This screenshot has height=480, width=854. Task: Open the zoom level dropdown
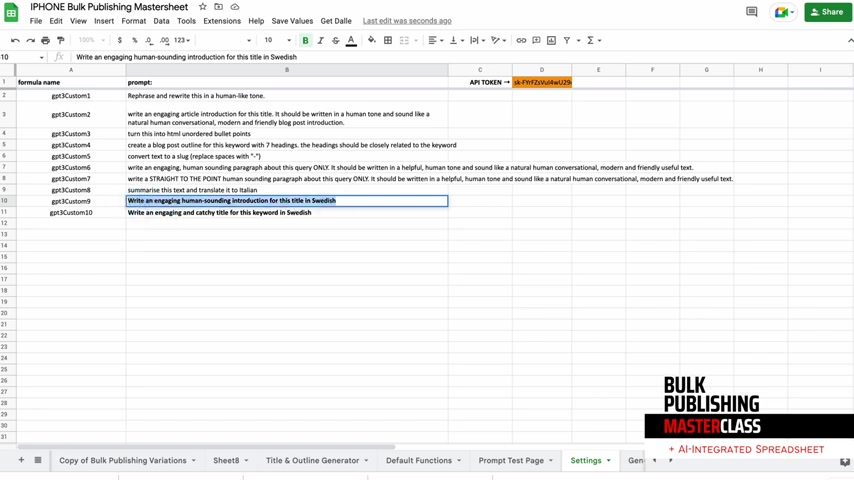[x=91, y=40]
